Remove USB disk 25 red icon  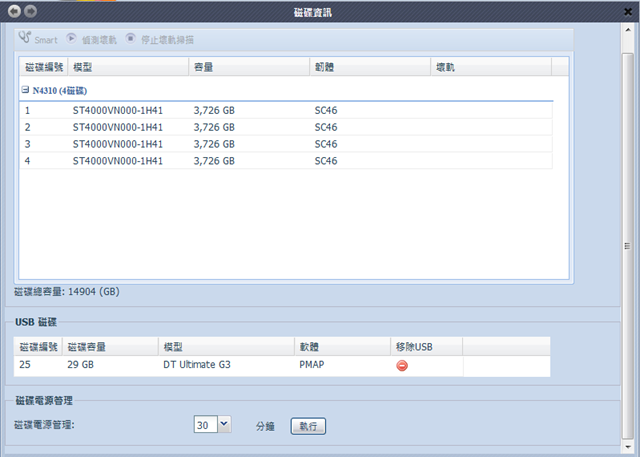pos(402,366)
